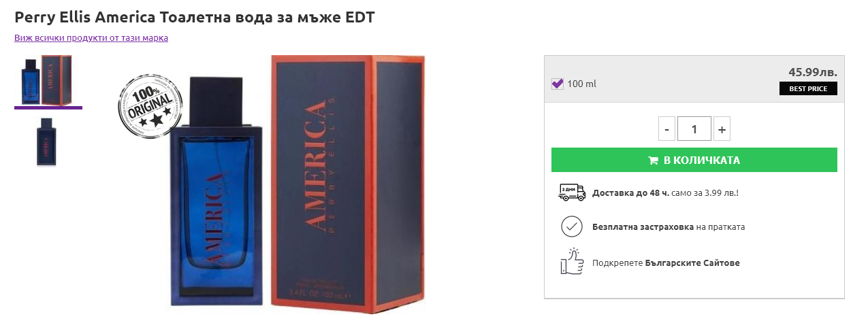Image resolution: width=868 pixels, height=321 pixels.
Task: Increase quantity with the plus button
Action: 722,129
